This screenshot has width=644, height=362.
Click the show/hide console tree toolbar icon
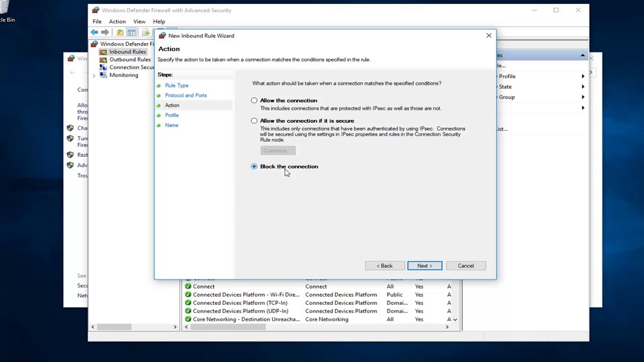131,32
